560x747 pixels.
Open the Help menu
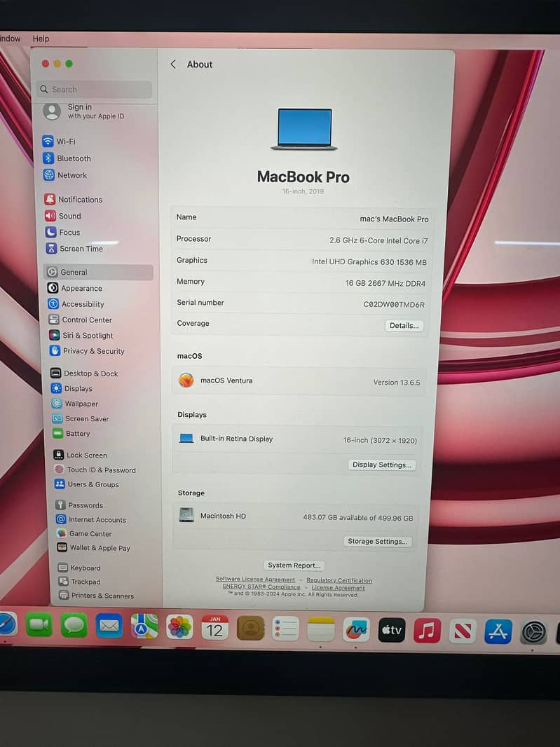(x=41, y=39)
